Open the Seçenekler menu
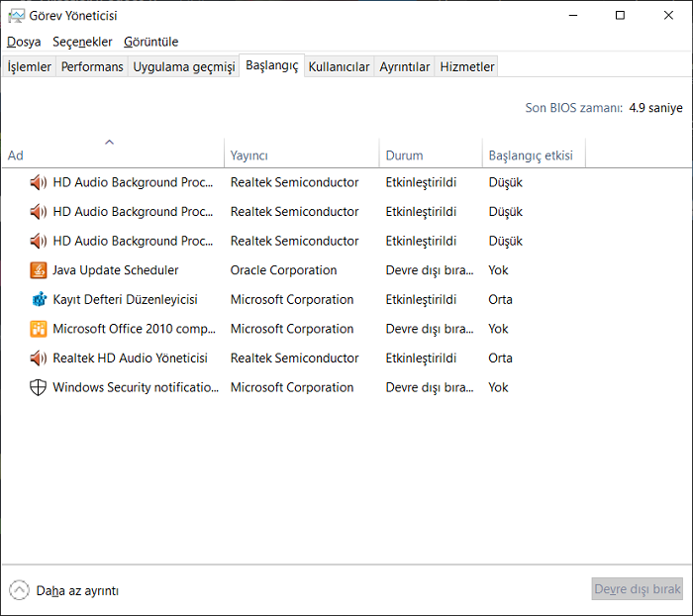The image size is (693, 616). pos(82,42)
